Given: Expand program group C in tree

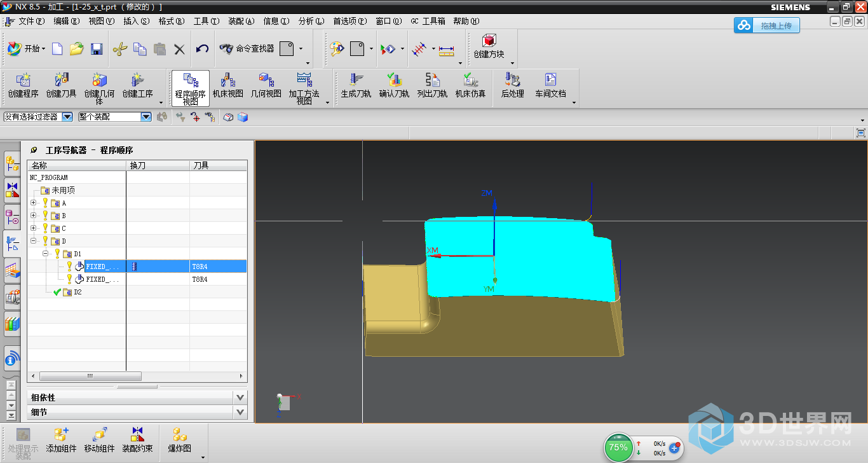Looking at the screenshot, I should [x=34, y=228].
